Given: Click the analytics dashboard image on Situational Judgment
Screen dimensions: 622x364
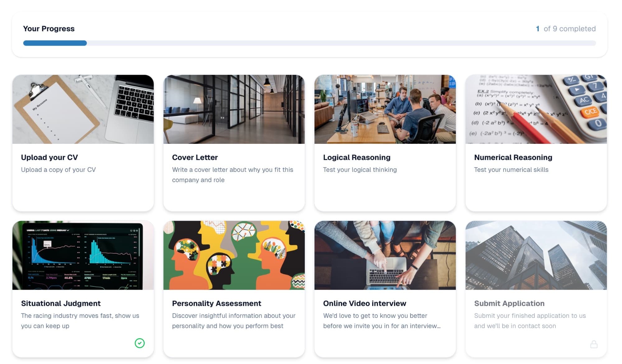Looking at the screenshot, I should [x=82, y=255].
